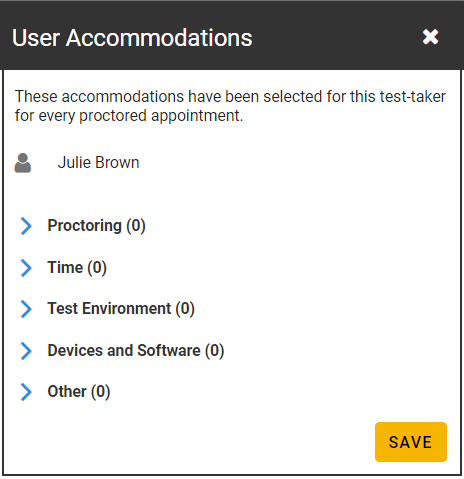The image size is (464, 479).
Task: Click the User Accommodations title
Action: click(132, 38)
